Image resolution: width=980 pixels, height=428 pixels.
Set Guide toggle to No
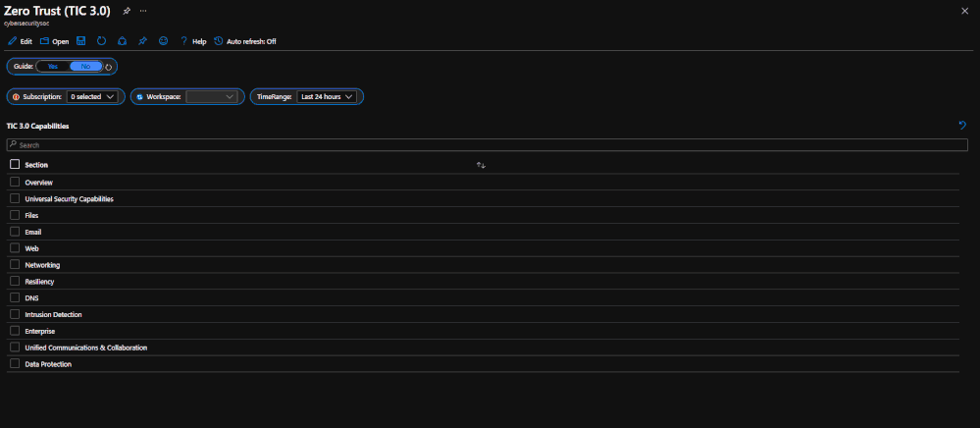(x=85, y=67)
